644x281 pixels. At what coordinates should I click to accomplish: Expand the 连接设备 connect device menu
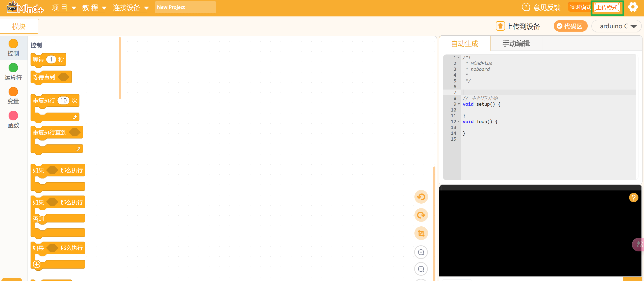click(130, 8)
